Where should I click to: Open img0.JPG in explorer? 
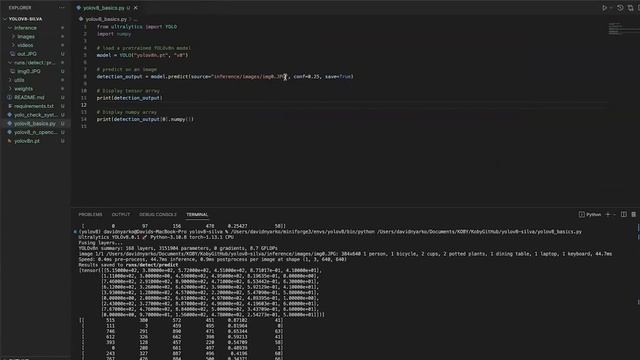[x=29, y=71]
